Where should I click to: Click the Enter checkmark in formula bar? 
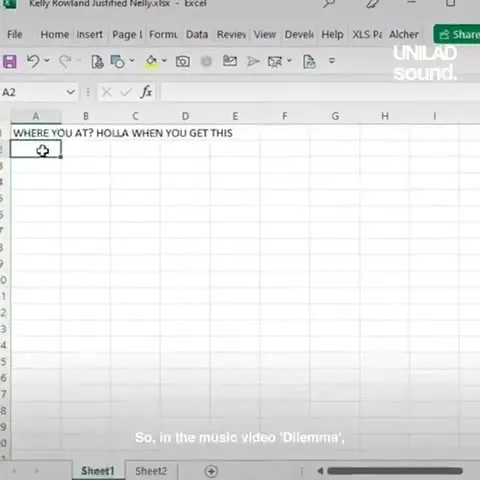(126, 92)
